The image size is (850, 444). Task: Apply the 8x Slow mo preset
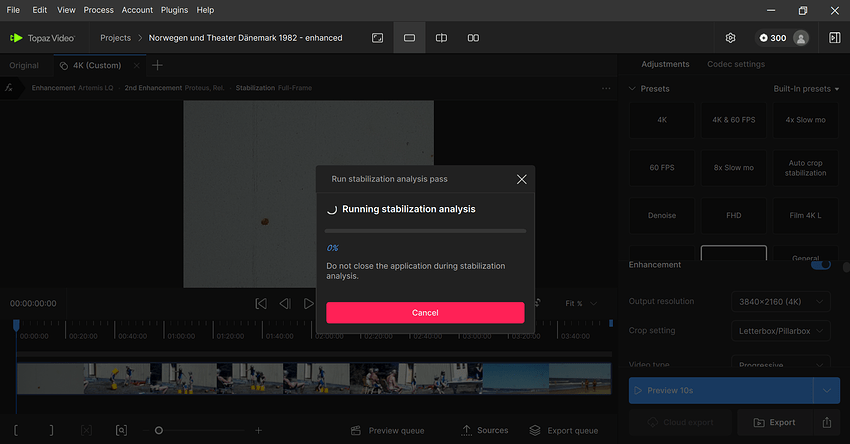click(x=733, y=168)
